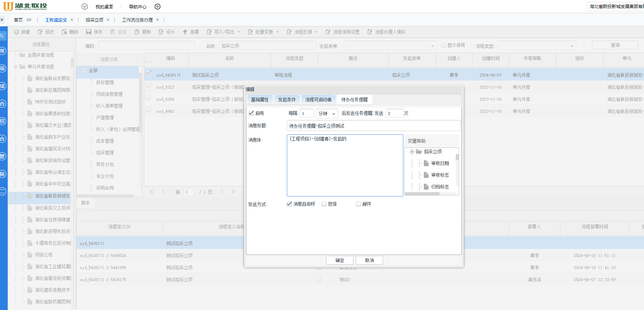Viewport: 644px width, 310px height.
Task: Click the 消息标题 input field
Action: (373, 126)
